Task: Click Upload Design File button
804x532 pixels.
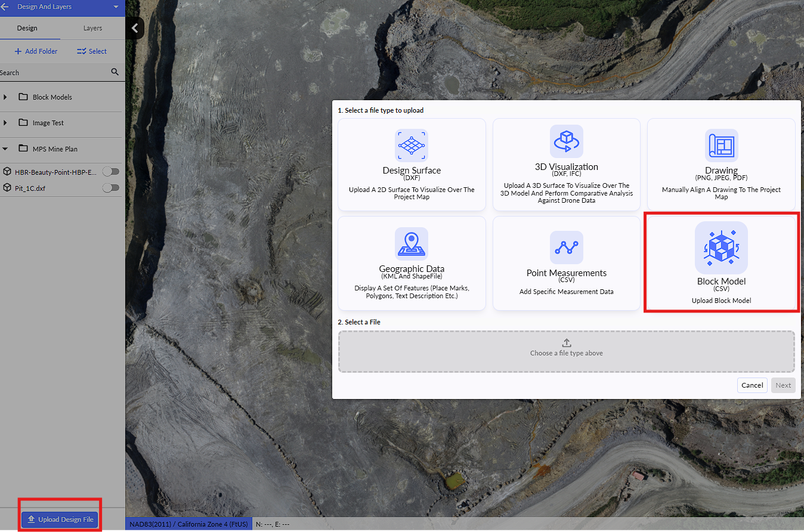Action: (60, 519)
